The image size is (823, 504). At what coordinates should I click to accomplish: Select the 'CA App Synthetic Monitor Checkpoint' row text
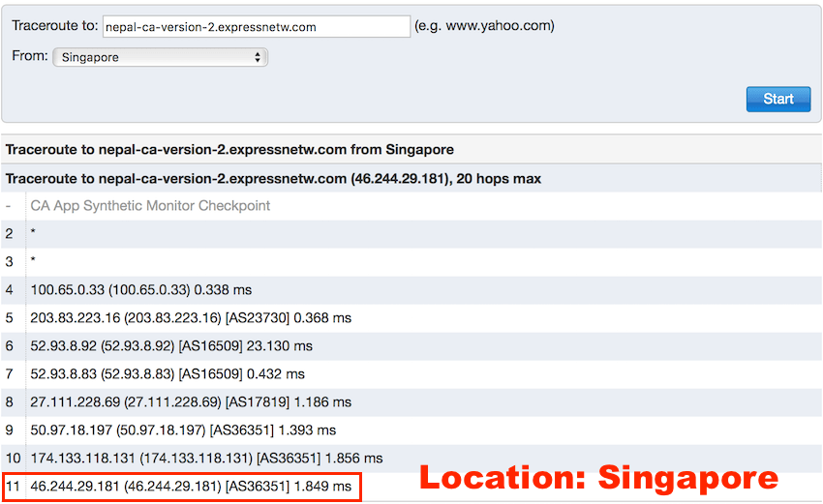(x=150, y=206)
